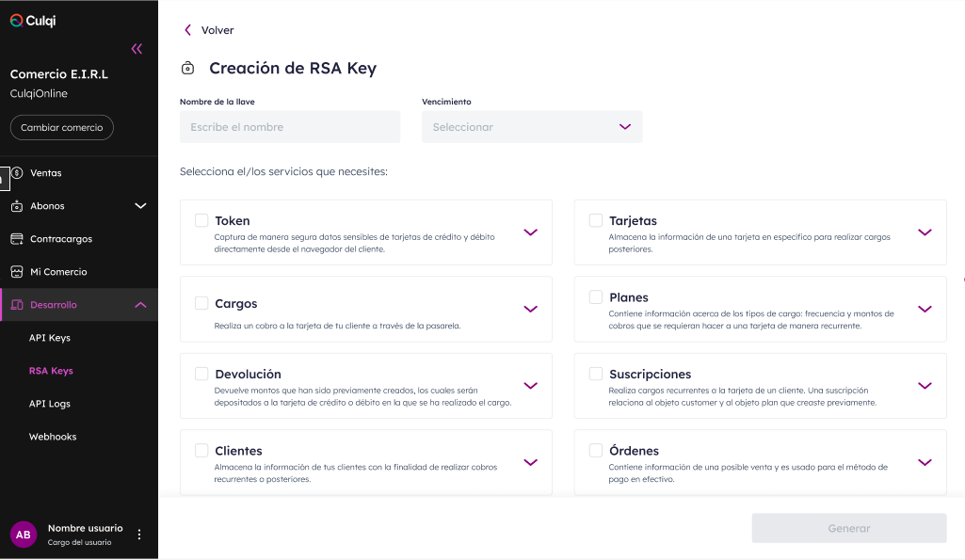
Task: Click the Generar button
Action: pos(848,528)
